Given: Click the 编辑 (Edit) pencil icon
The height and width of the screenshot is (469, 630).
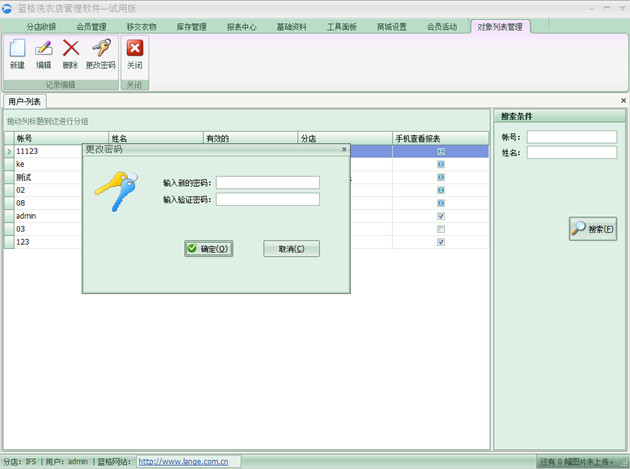Looking at the screenshot, I should point(44,48).
